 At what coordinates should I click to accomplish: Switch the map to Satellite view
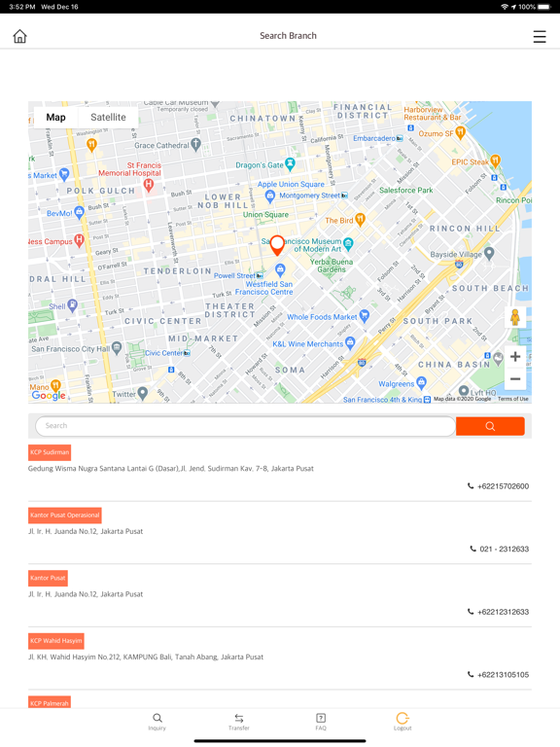[x=108, y=117]
